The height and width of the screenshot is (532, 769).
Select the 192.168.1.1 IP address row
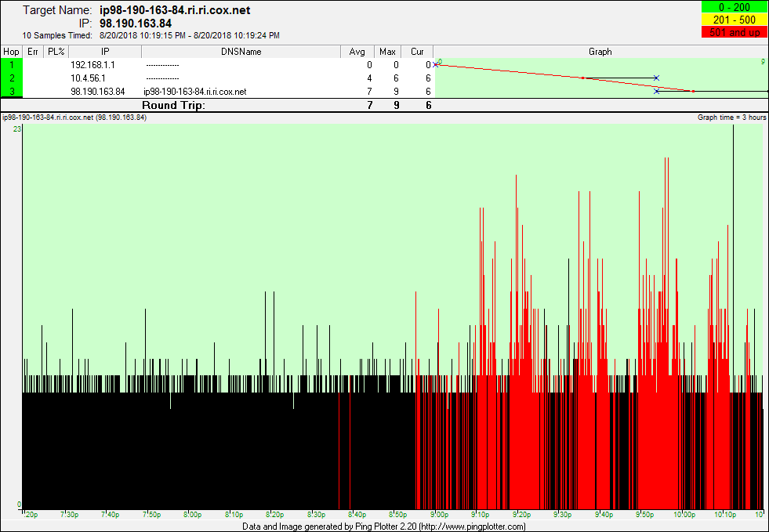[x=92, y=65]
